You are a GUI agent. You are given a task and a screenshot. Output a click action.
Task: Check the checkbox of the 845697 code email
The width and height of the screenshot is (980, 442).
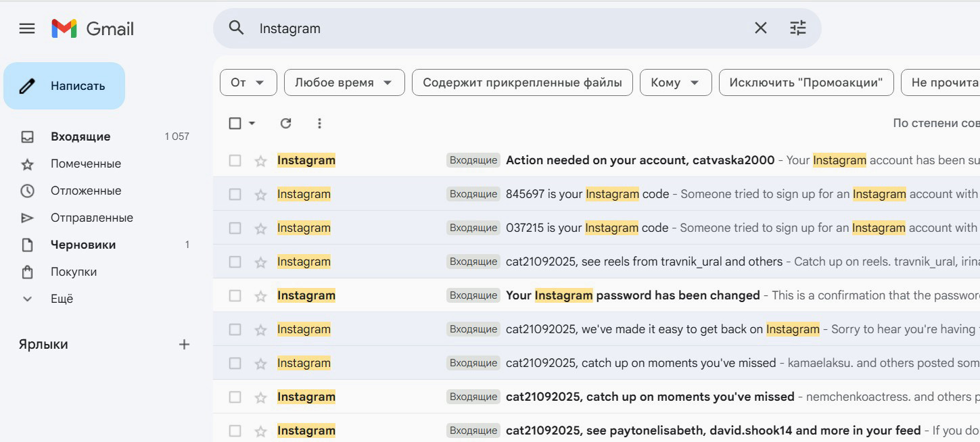pos(235,194)
